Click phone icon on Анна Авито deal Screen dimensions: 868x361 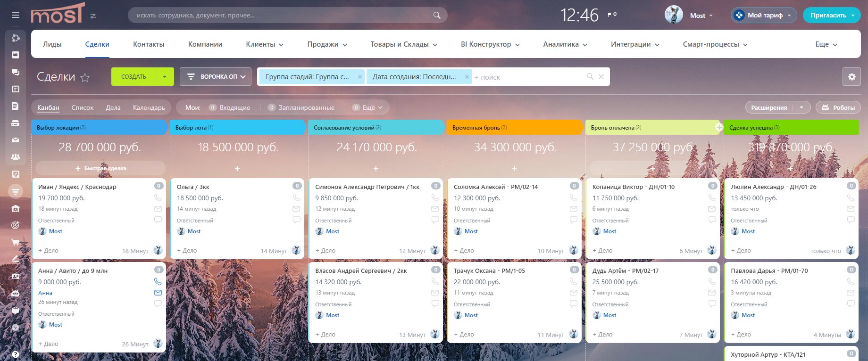point(158,282)
